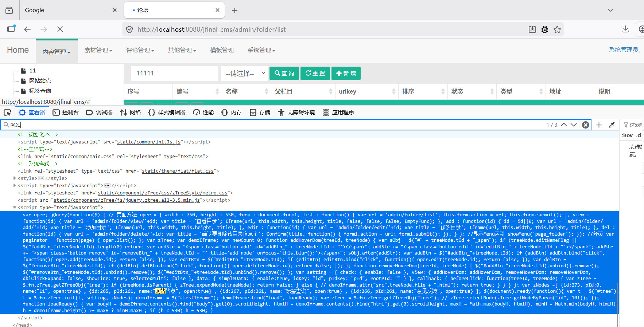Activate devtools element picker
Image resolution: width=644 pixels, height=327 pixels.
pyautogui.click(x=7, y=113)
